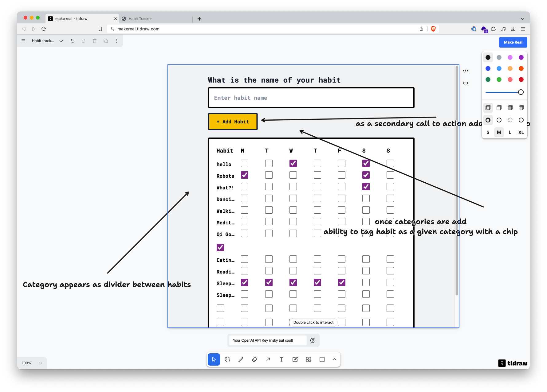Click the trash delete icon

[95, 41]
